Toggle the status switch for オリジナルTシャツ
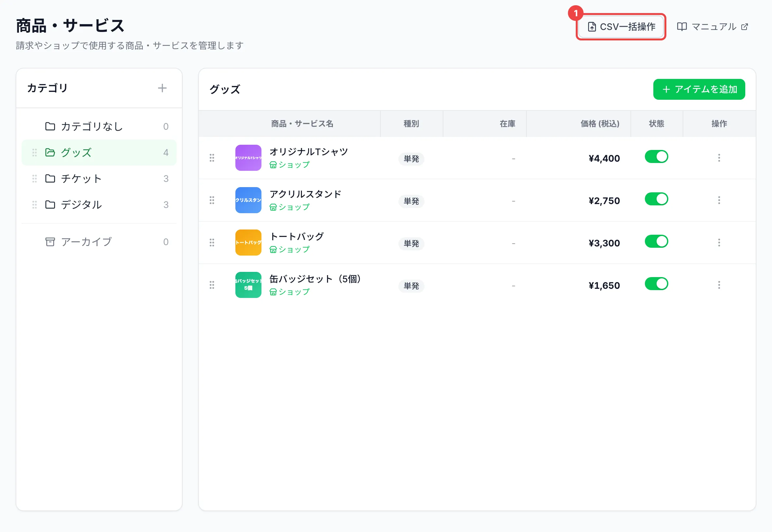This screenshot has width=772, height=532. [656, 157]
